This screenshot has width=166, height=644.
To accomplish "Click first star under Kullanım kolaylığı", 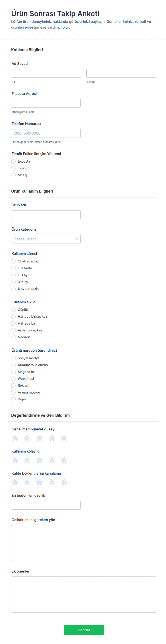I will click(x=15, y=460).
